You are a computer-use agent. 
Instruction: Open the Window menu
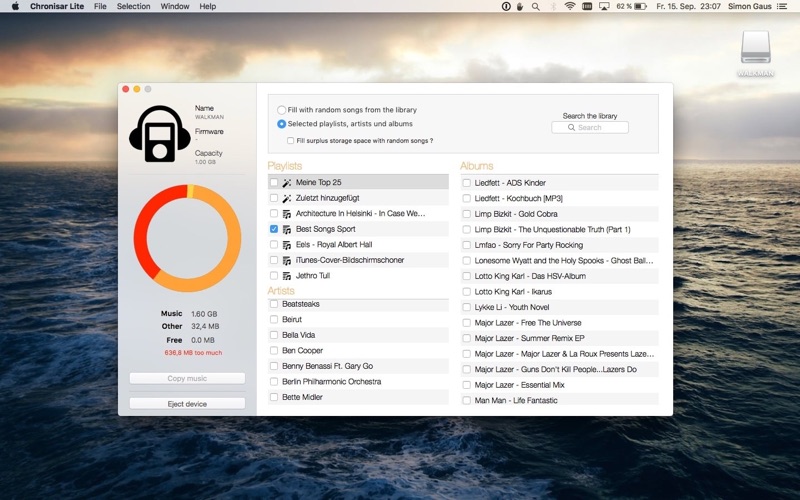(x=174, y=7)
